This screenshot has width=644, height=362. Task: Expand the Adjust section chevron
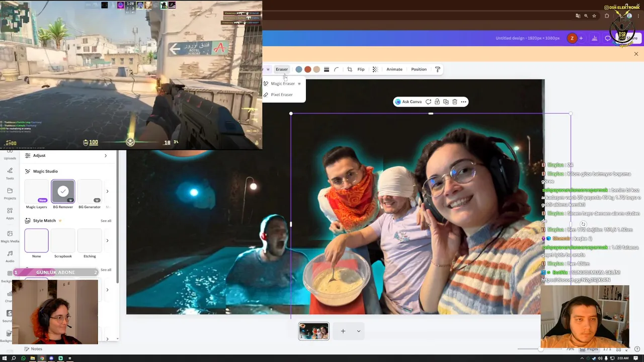pyautogui.click(x=106, y=155)
